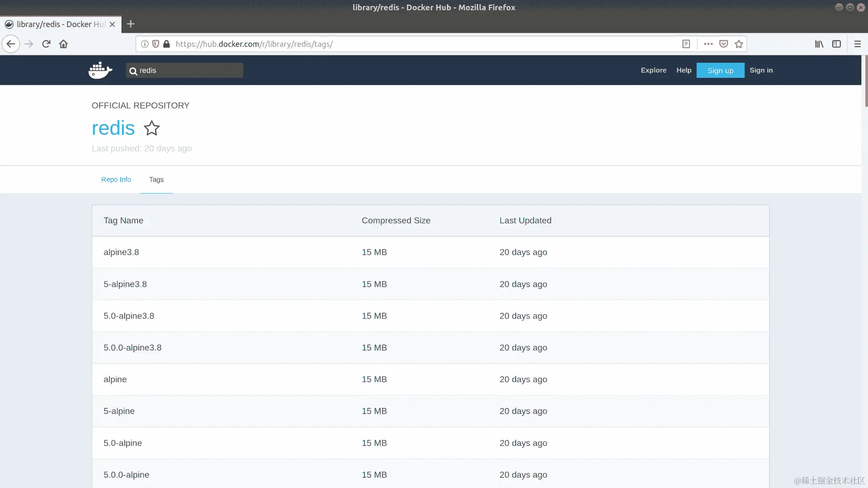Screen dimensions: 868x488
Task: Click the Docker whale logo
Action: pos(100,70)
